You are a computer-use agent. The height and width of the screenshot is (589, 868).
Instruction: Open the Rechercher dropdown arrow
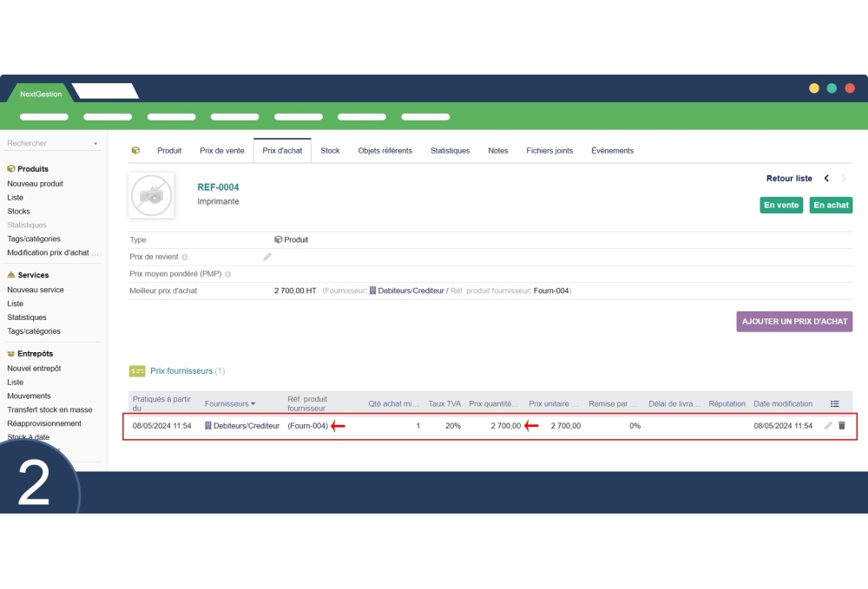click(x=95, y=142)
